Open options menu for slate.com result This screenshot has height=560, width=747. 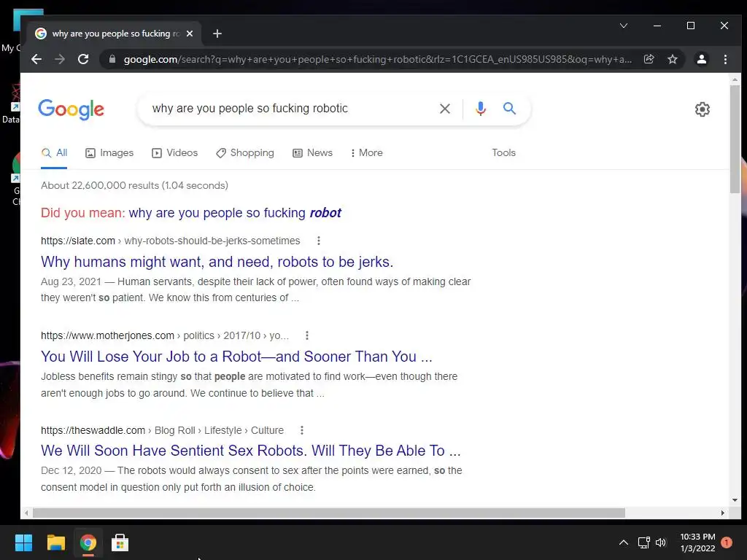[x=319, y=241]
